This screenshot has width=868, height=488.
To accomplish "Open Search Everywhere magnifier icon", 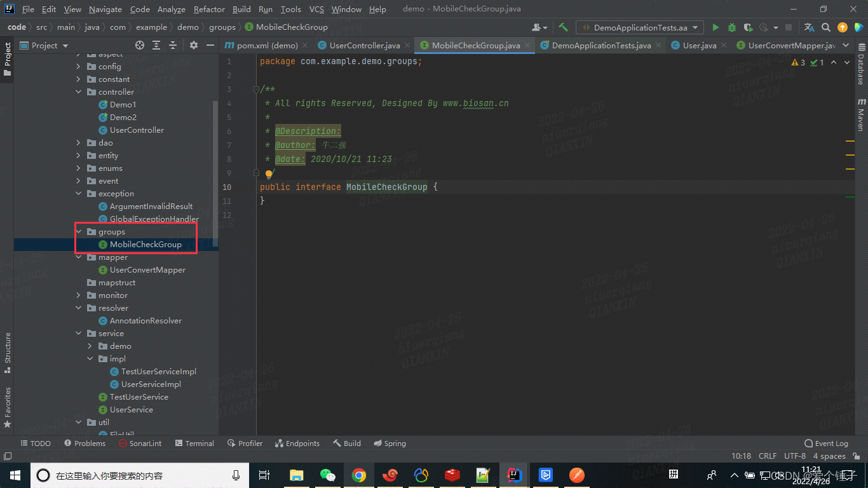I will [826, 27].
